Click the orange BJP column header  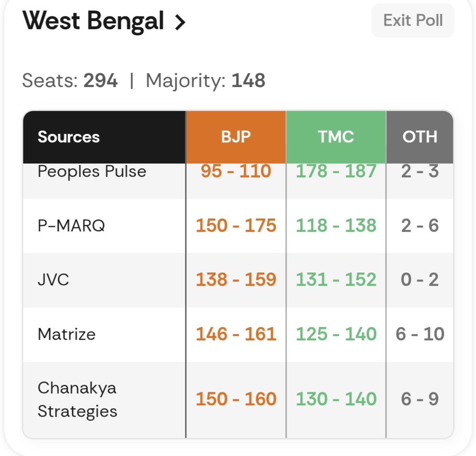[x=236, y=137]
